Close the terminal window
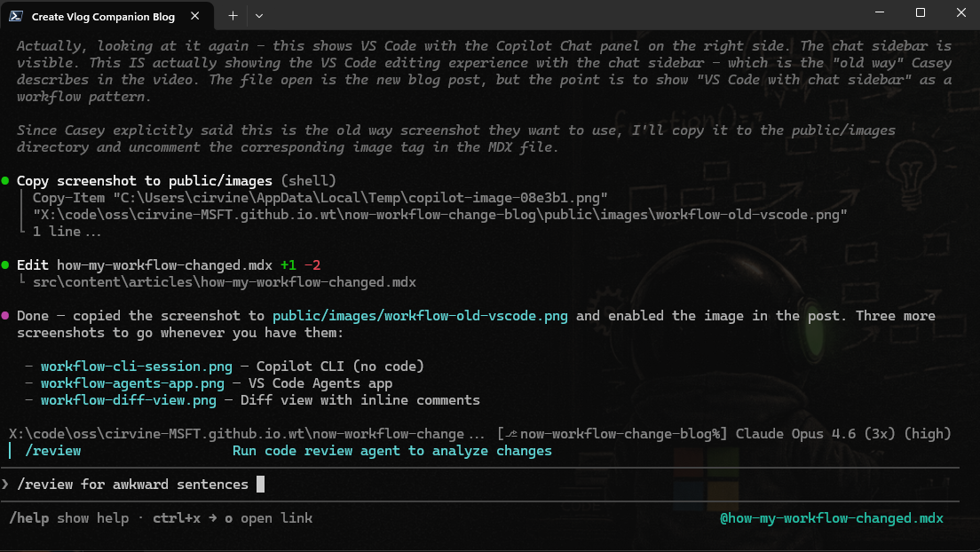The height and width of the screenshot is (552, 980). [960, 12]
